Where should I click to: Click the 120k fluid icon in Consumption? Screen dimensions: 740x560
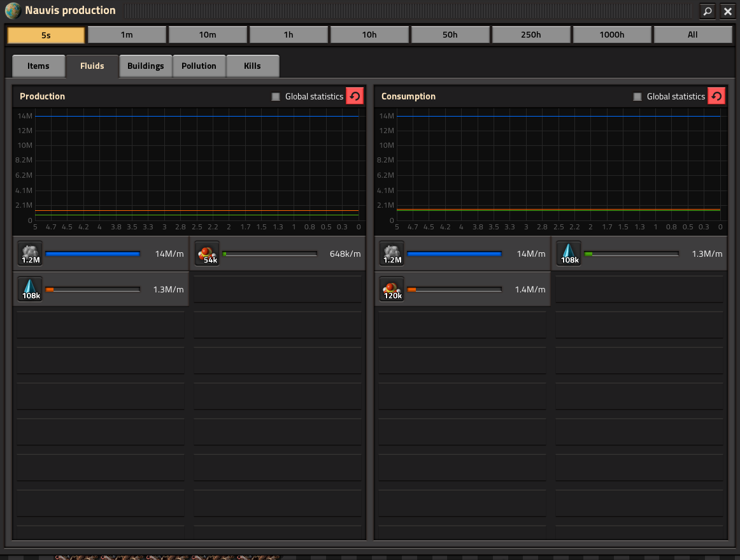click(x=392, y=289)
